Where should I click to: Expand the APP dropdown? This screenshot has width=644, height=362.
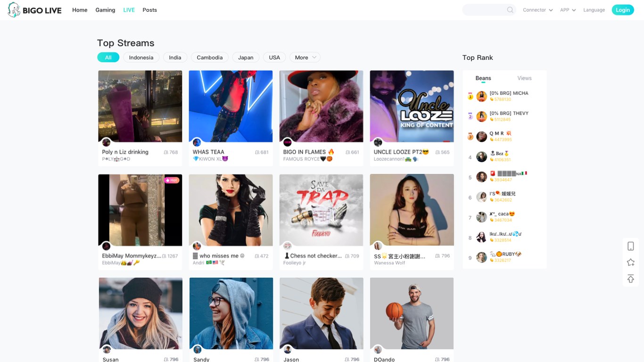coord(567,9)
